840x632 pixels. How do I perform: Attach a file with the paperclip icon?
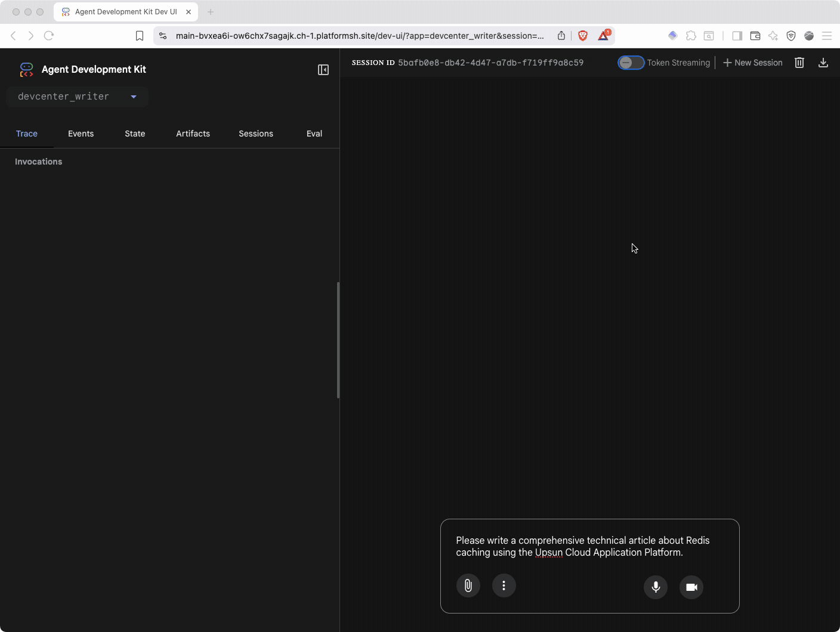click(x=468, y=585)
